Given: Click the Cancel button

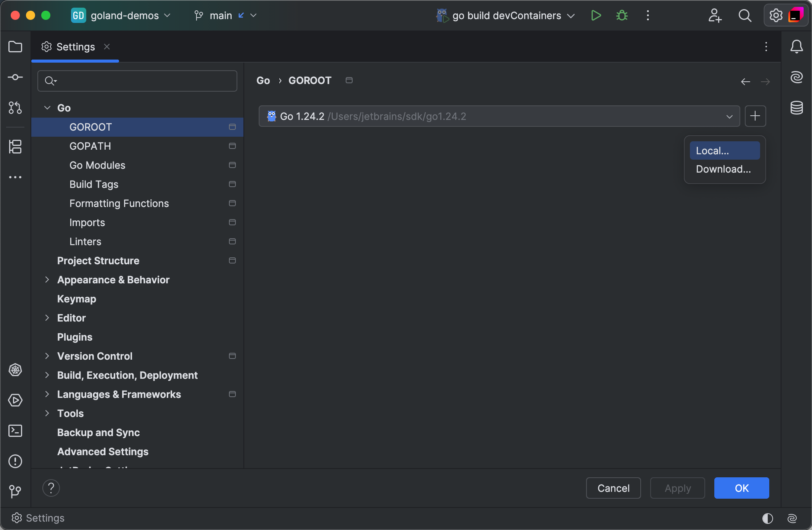Looking at the screenshot, I should point(613,488).
